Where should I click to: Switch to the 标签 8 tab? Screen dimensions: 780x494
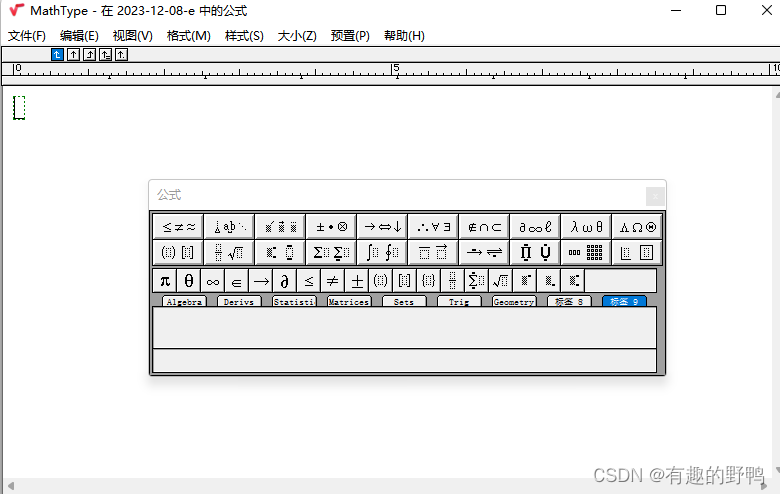click(x=569, y=301)
